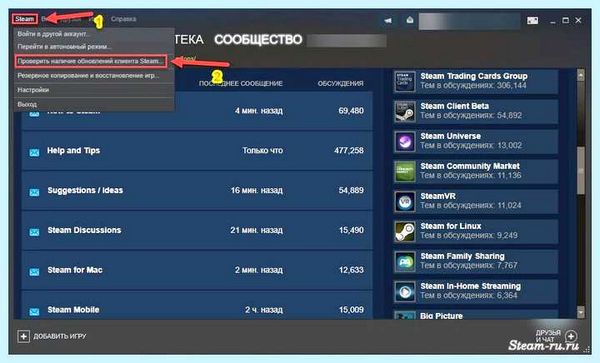Click the 54,889 count for Suggestions / Ideas

[x=351, y=190]
